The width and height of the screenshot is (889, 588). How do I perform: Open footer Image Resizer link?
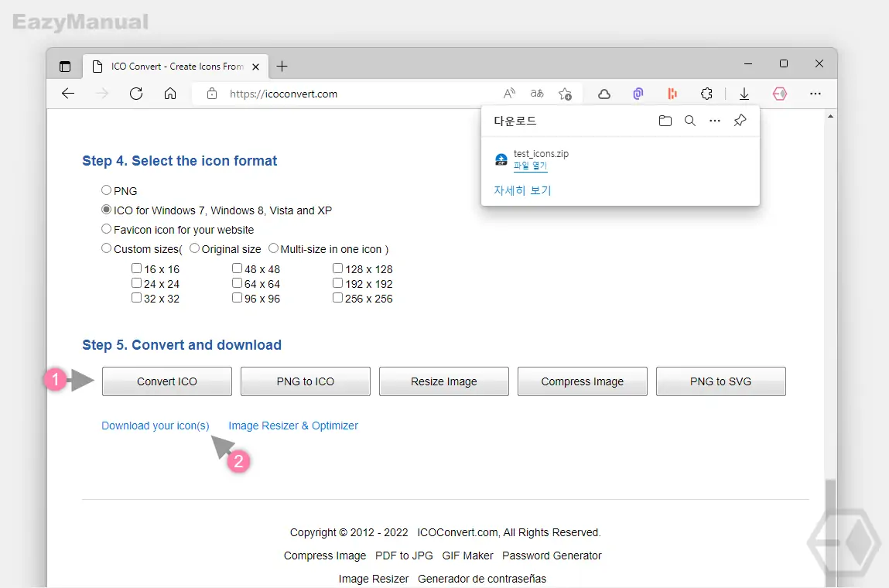[374, 579]
